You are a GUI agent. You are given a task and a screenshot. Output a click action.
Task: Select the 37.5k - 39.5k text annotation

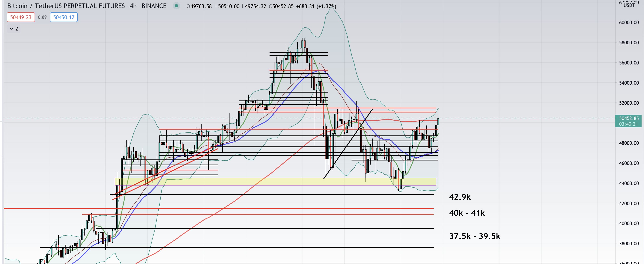point(474,236)
